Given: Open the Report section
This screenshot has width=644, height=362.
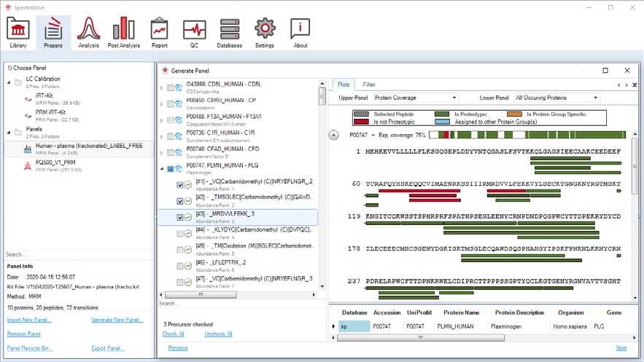Looking at the screenshot, I should click(159, 33).
